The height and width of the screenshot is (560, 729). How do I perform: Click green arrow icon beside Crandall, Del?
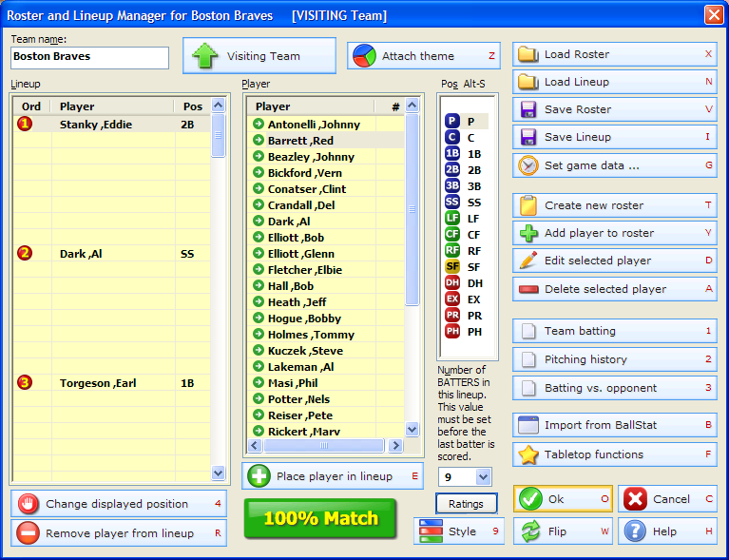(x=259, y=204)
